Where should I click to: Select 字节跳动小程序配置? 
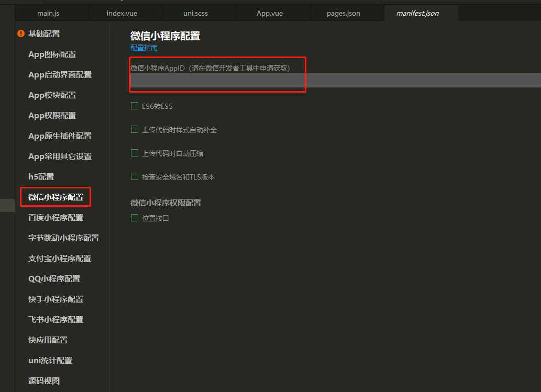63,238
